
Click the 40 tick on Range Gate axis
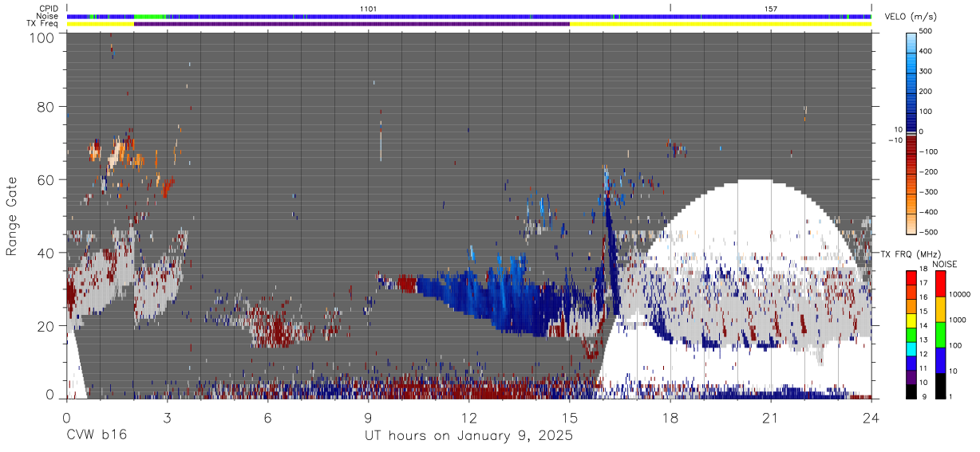47,253
